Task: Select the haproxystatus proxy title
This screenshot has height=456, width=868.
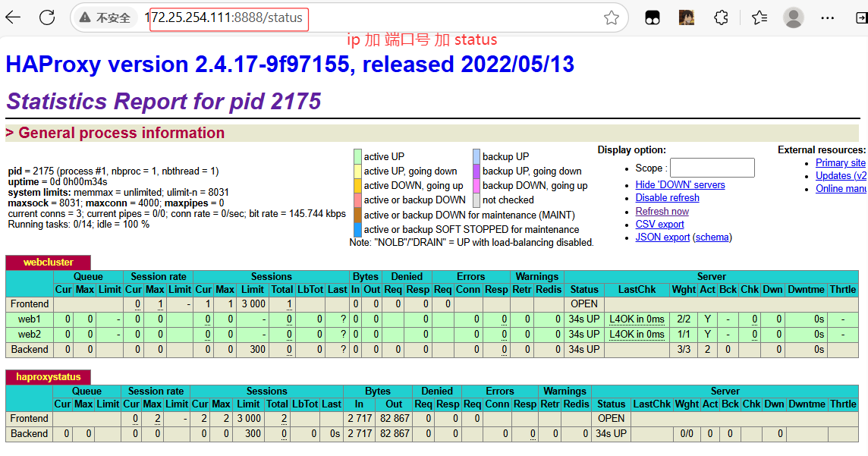Action: point(48,377)
